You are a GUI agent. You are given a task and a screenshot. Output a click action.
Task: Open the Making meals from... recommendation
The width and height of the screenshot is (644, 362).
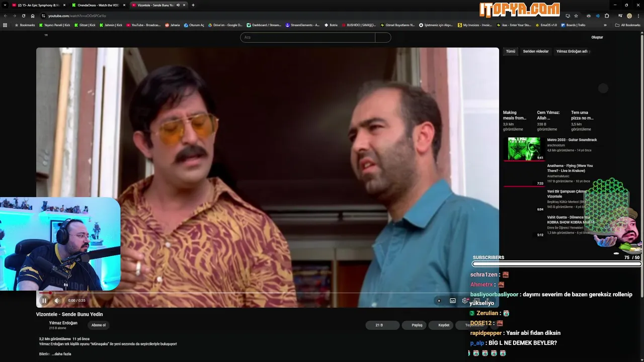515,115
